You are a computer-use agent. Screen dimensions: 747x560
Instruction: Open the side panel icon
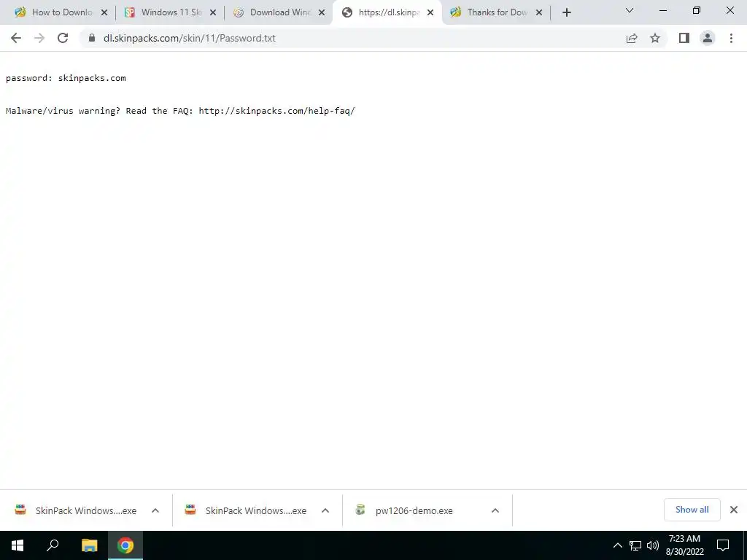pos(684,38)
